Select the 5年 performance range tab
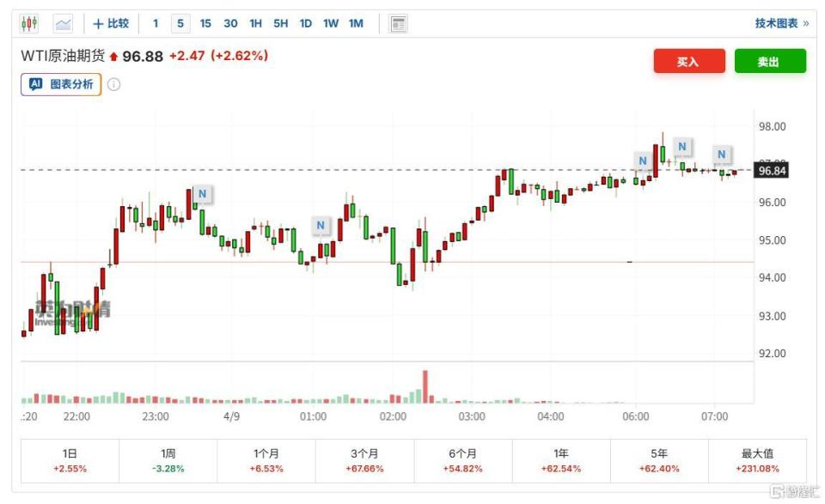 click(x=659, y=460)
